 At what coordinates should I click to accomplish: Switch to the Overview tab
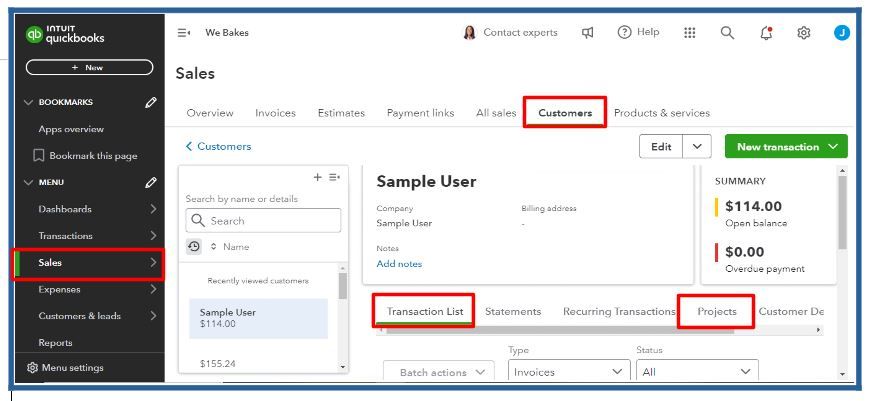[210, 113]
